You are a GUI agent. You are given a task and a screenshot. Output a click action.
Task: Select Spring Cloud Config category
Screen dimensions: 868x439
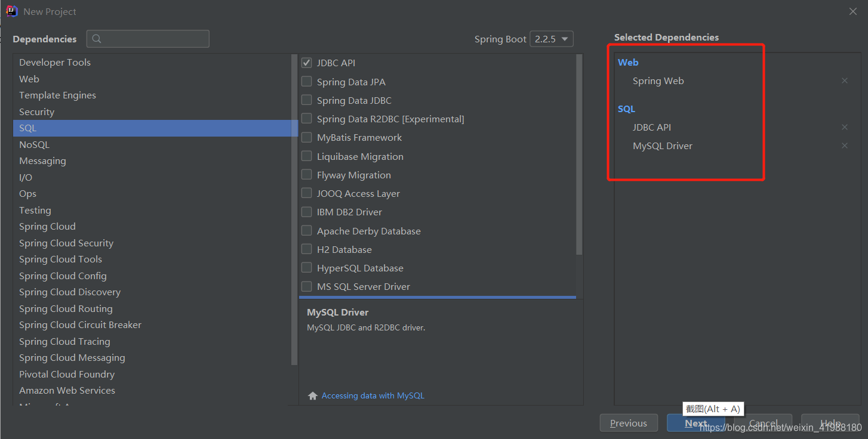tap(152, 276)
